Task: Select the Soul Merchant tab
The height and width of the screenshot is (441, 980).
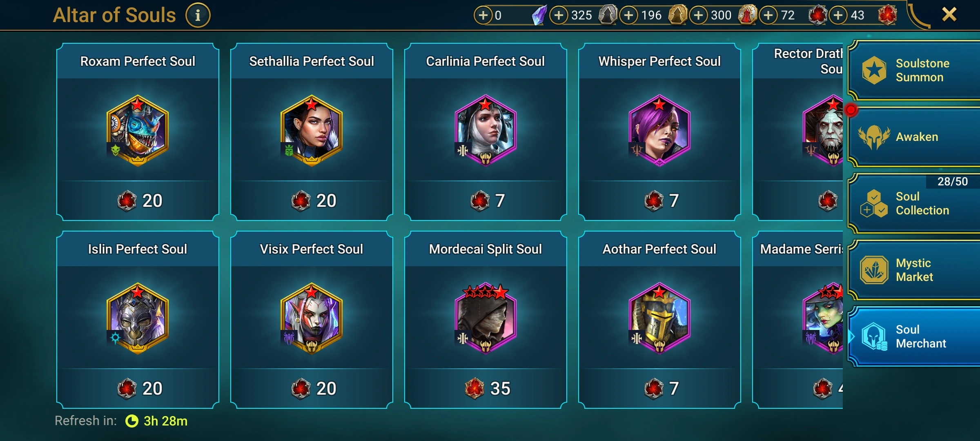Action: pyautogui.click(x=914, y=336)
